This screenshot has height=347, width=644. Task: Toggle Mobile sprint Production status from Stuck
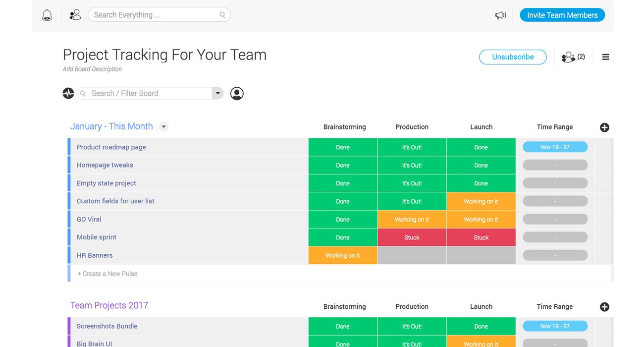(412, 237)
